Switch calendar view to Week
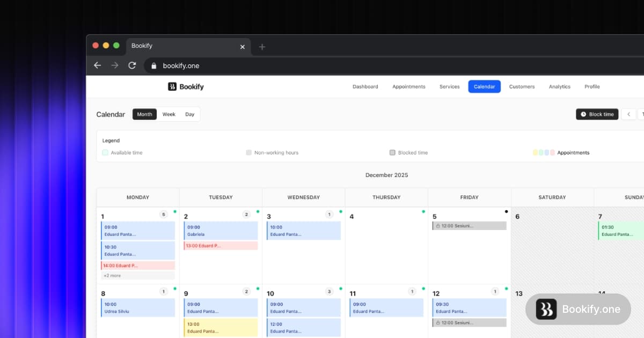The image size is (644, 338). point(169,114)
